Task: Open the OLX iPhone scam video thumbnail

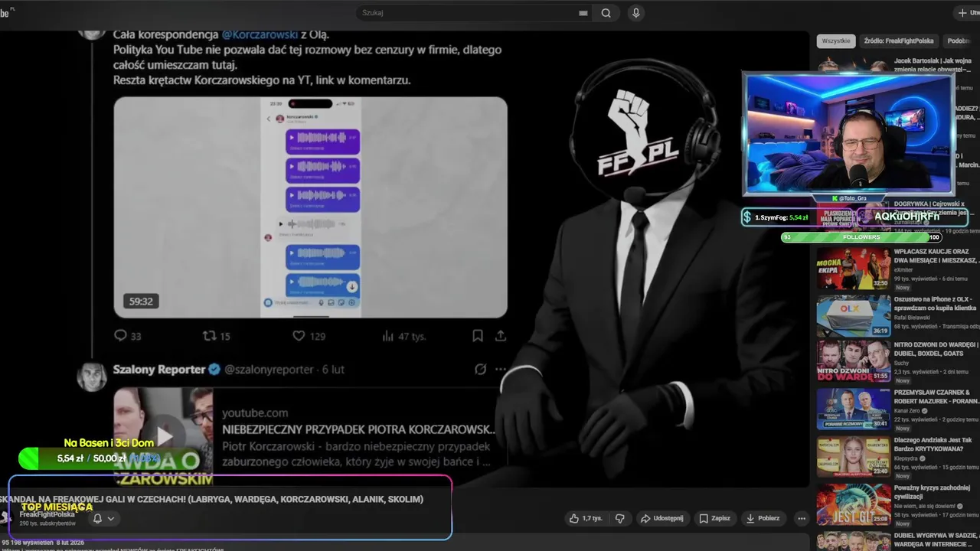Action: [854, 315]
